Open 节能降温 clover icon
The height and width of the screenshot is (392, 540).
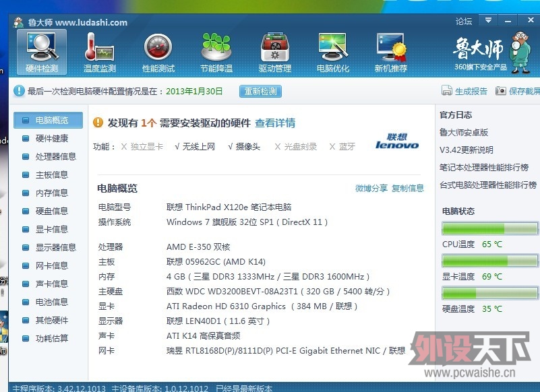(216, 52)
